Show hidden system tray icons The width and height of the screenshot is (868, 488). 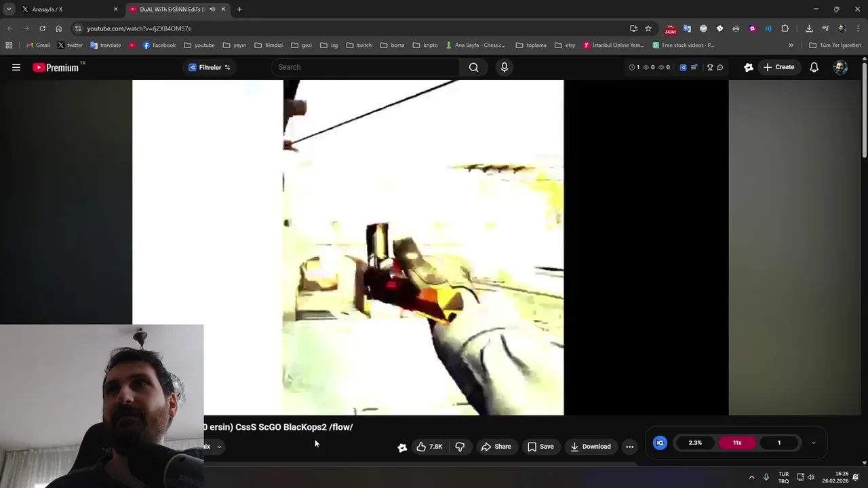tap(751, 477)
